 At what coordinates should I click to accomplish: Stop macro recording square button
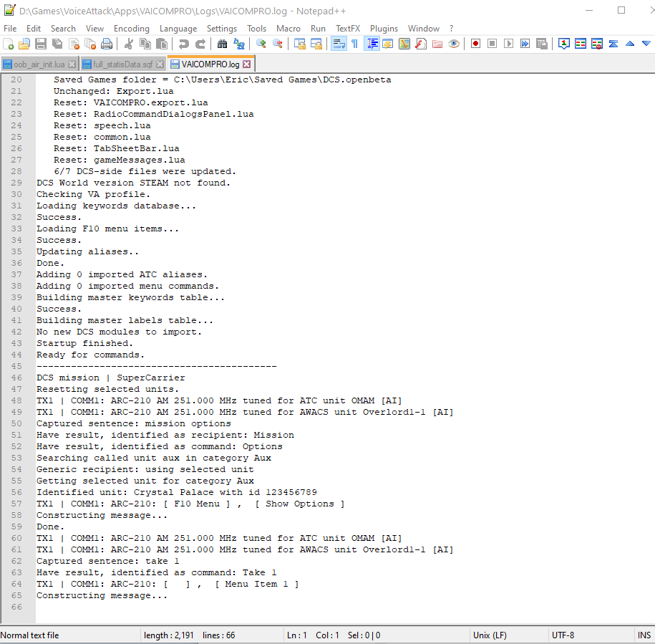492,44
